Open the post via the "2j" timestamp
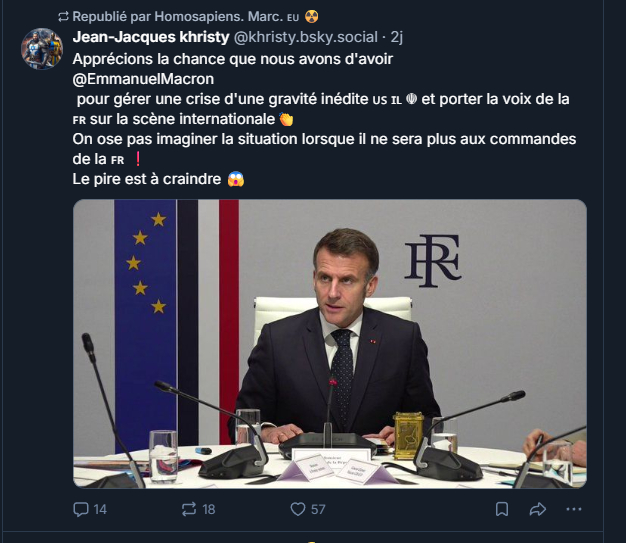The height and width of the screenshot is (543, 626). (396, 38)
